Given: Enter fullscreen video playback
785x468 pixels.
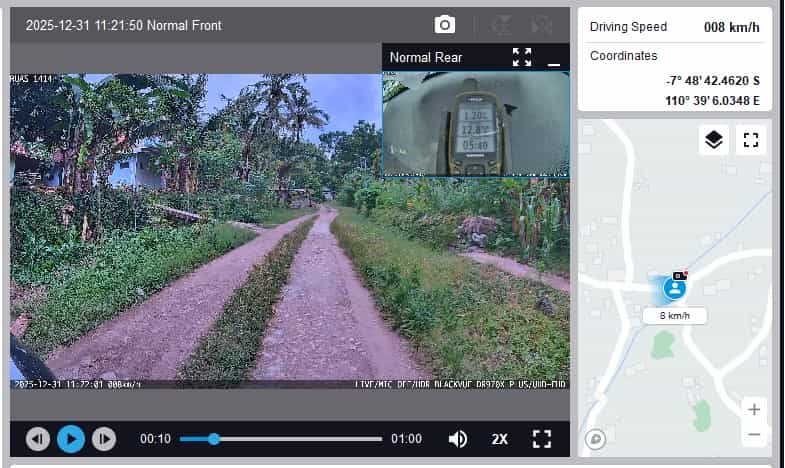Looking at the screenshot, I should pyautogui.click(x=542, y=438).
